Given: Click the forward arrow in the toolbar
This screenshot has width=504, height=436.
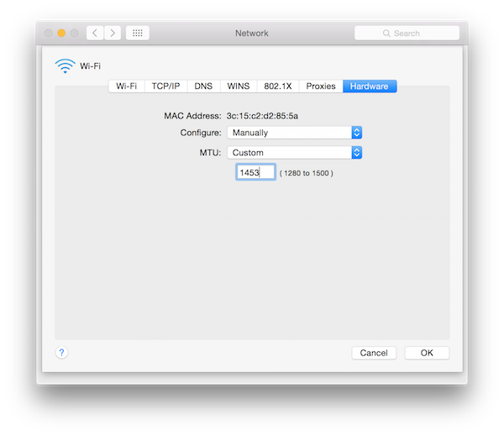Looking at the screenshot, I should (112, 33).
